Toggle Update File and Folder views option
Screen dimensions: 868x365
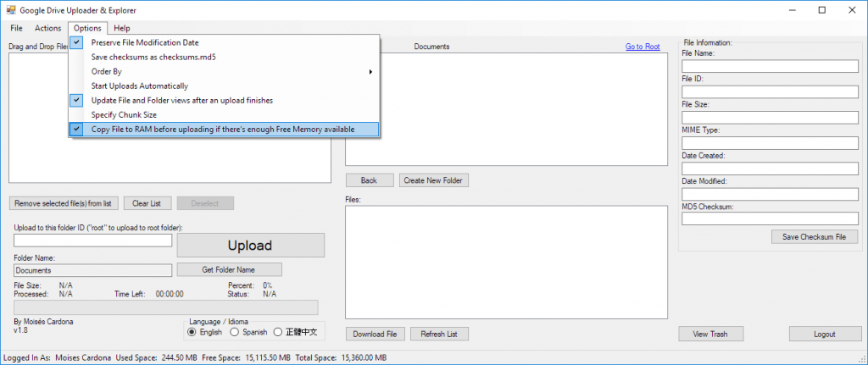[224, 101]
